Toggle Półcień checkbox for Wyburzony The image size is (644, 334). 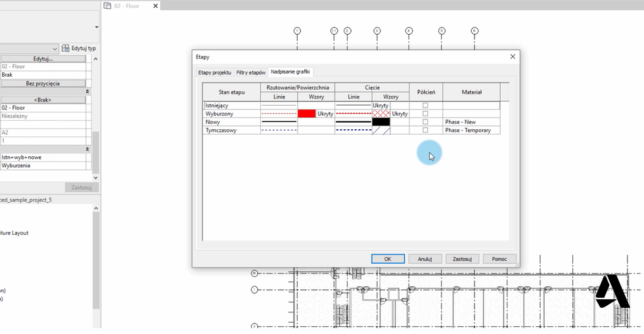tap(426, 114)
